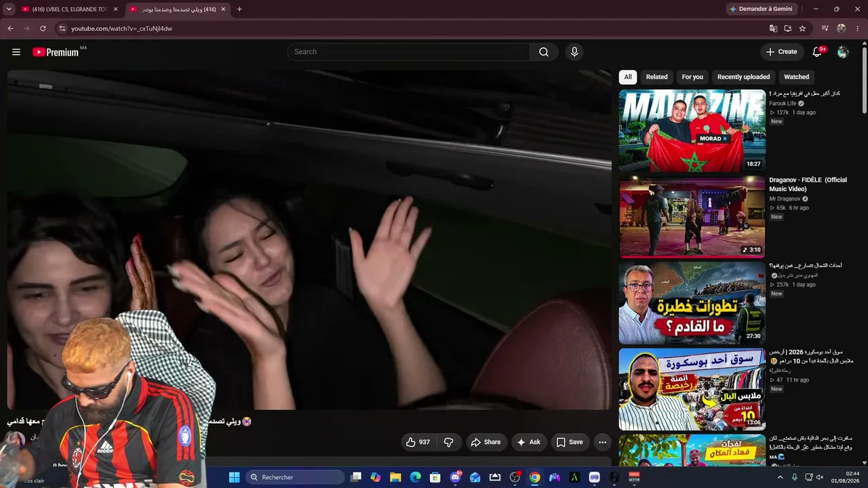Open more actions ellipsis under the video
The width and height of the screenshot is (868, 488).
[x=602, y=442]
